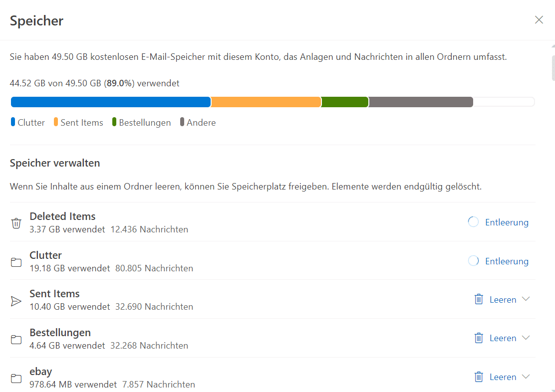Expand the Bestellungen Leeren dropdown chevron
The height and width of the screenshot is (392, 555).
pyautogui.click(x=526, y=338)
